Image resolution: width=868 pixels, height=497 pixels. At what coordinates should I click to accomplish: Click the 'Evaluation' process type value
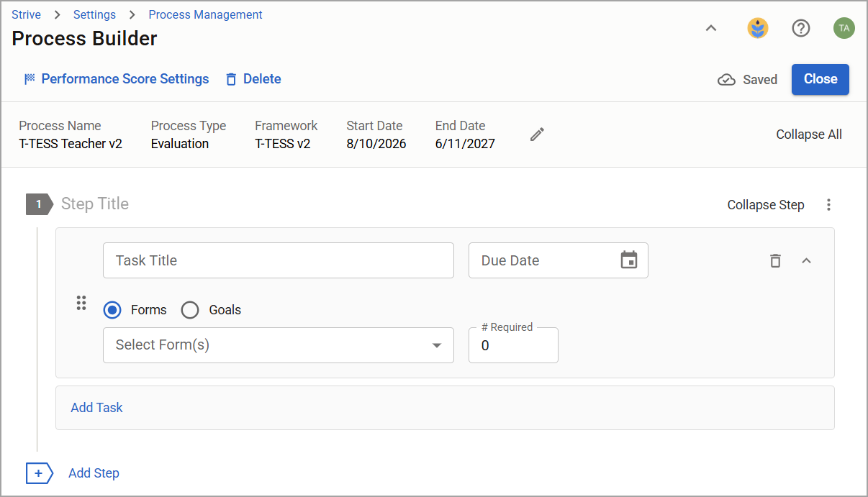click(180, 144)
